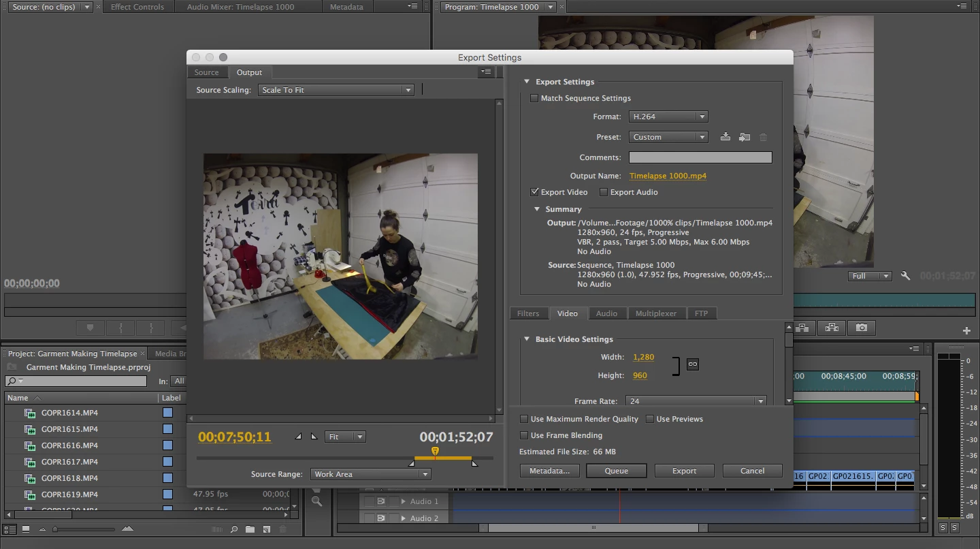
Task: Enable the Use Frame Blending checkbox
Action: [x=524, y=435]
